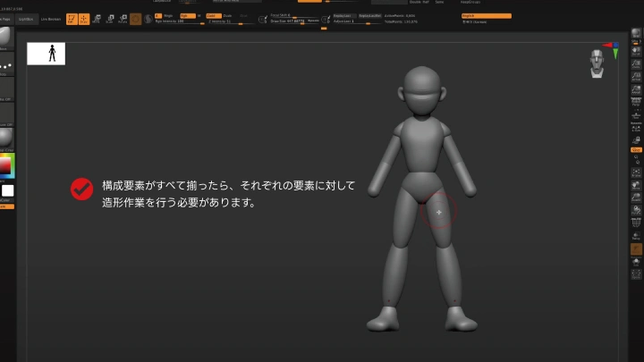Click the ReplayLastRel button
644x362 pixels.
click(x=369, y=15)
